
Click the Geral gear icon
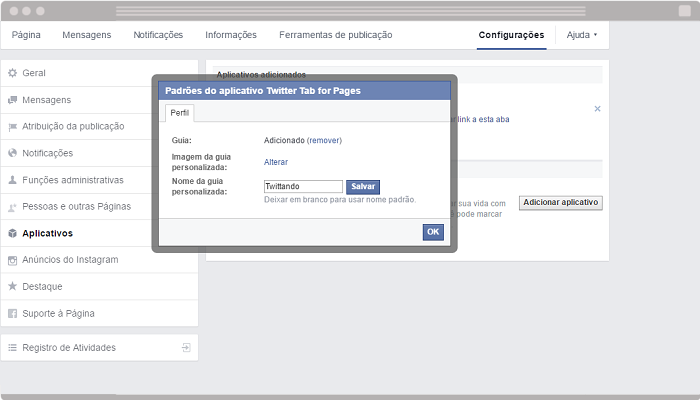(x=12, y=73)
